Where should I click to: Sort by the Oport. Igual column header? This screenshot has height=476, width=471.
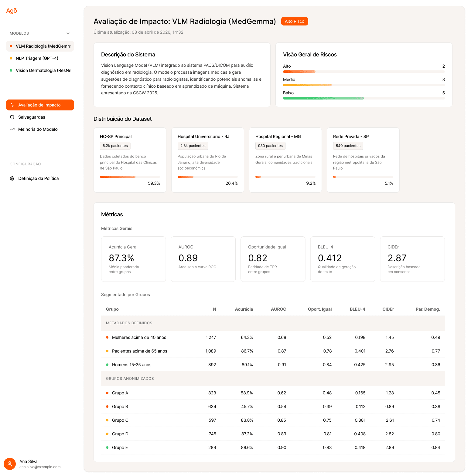[x=320, y=309]
